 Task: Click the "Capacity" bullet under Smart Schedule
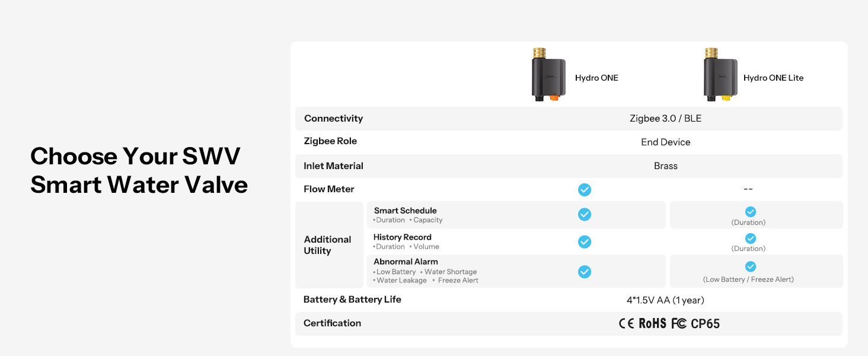428,220
